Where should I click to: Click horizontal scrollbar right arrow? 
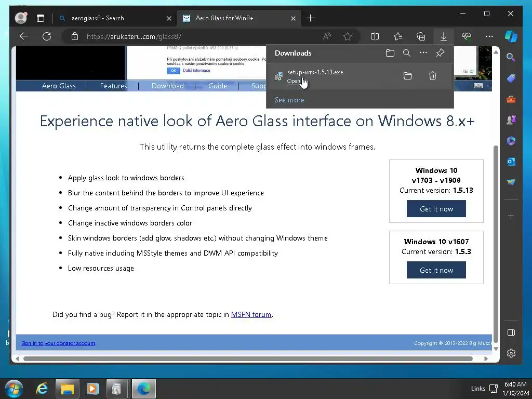(x=486, y=358)
